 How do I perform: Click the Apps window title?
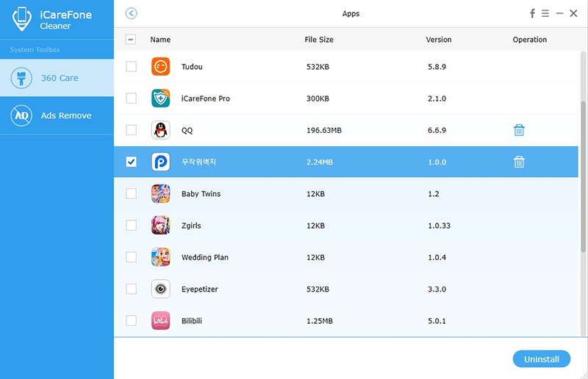[x=351, y=13]
